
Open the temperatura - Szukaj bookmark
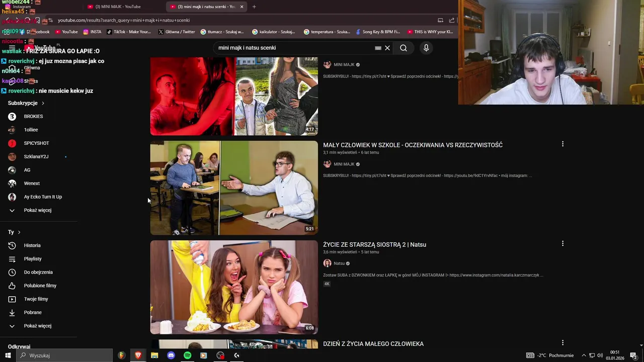(x=327, y=32)
